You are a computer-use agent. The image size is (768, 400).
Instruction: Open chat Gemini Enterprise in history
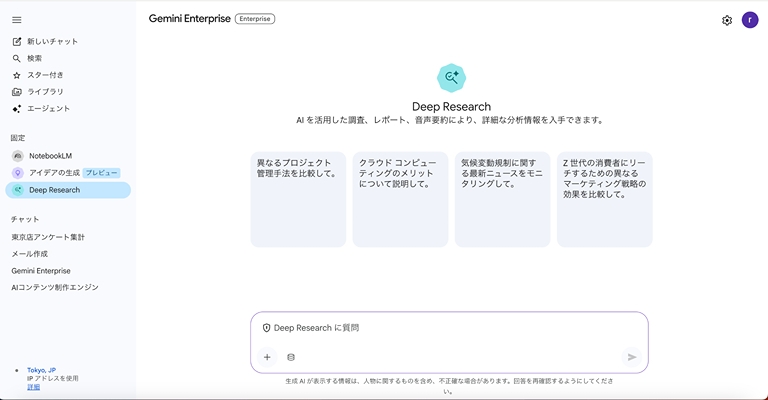41,271
